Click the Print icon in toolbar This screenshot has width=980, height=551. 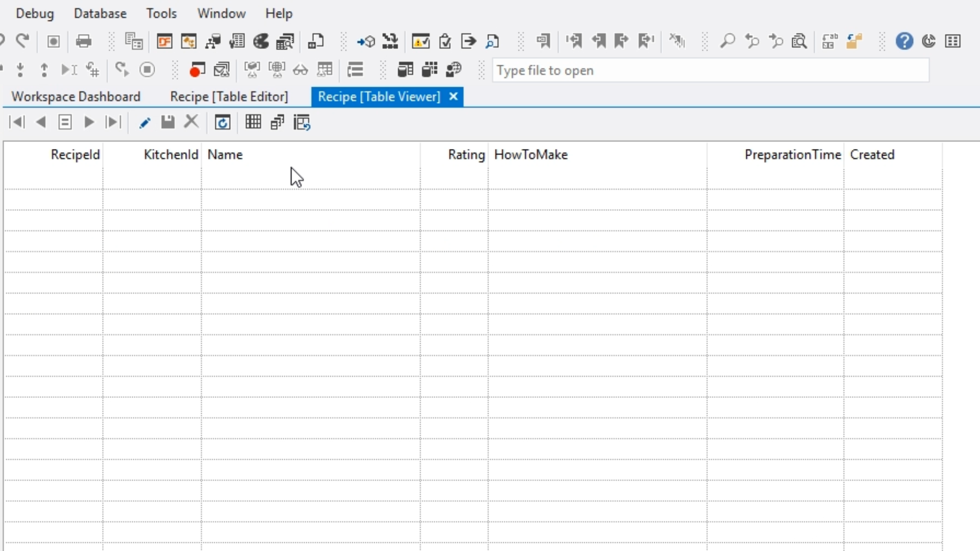(83, 41)
